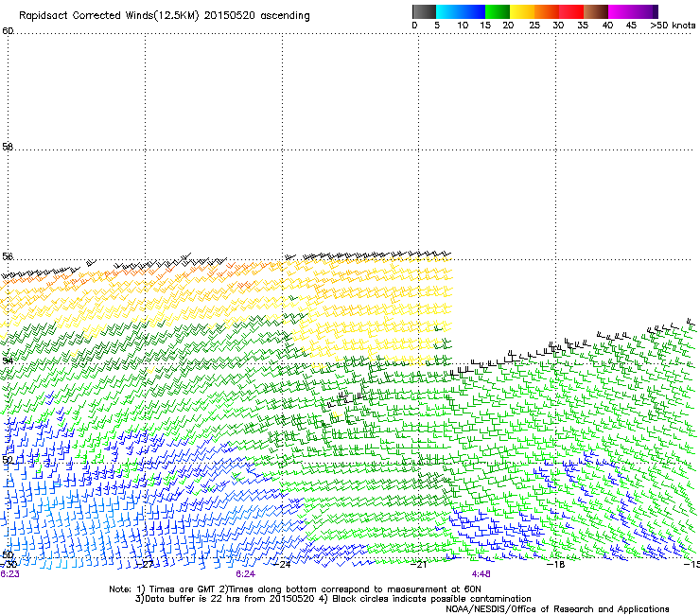Click the longitude label '-30'
Image resolution: width=700 pixels, height=615 pixels.
[8, 564]
